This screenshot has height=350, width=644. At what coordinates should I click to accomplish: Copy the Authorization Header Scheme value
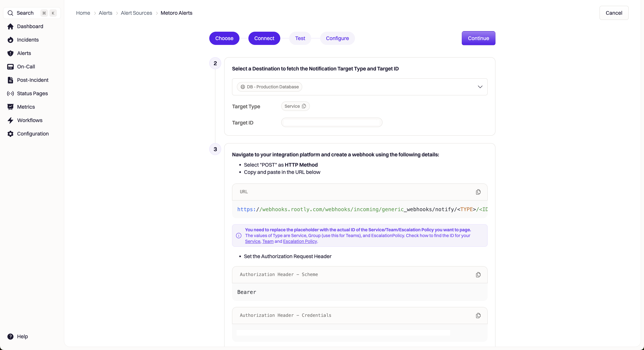point(478,275)
